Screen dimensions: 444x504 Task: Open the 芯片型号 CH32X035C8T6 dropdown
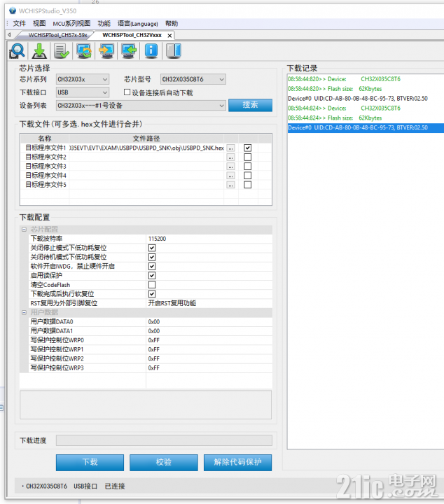(x=193, y=79)
